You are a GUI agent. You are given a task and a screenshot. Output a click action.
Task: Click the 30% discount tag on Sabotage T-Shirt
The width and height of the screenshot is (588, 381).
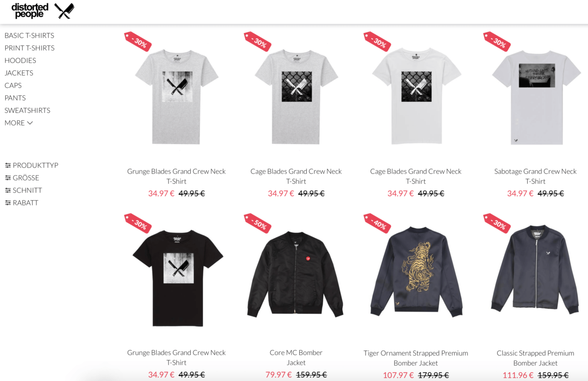tap(497, 42)
